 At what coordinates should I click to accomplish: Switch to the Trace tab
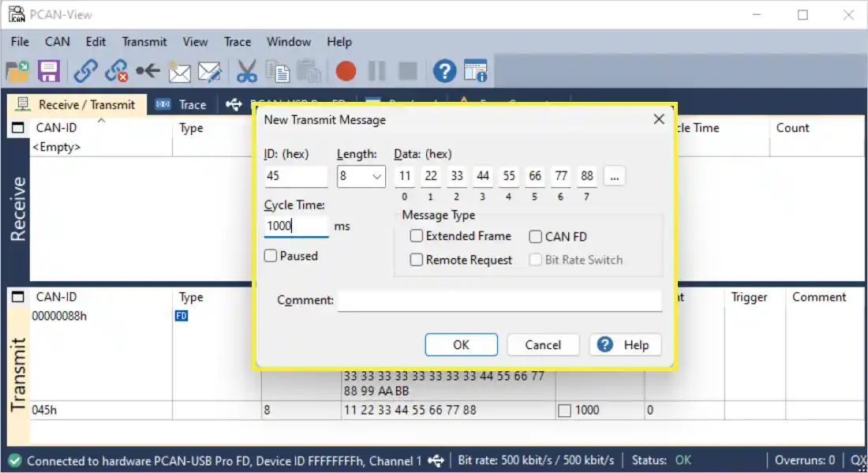[x=181, y=104]
